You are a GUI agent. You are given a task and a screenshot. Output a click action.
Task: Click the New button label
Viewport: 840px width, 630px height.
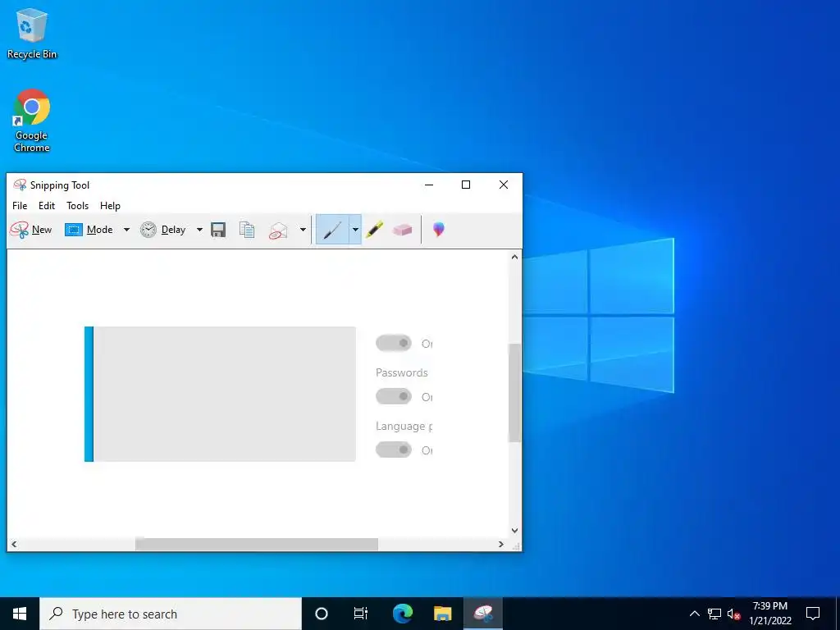(x=42, y=230)
